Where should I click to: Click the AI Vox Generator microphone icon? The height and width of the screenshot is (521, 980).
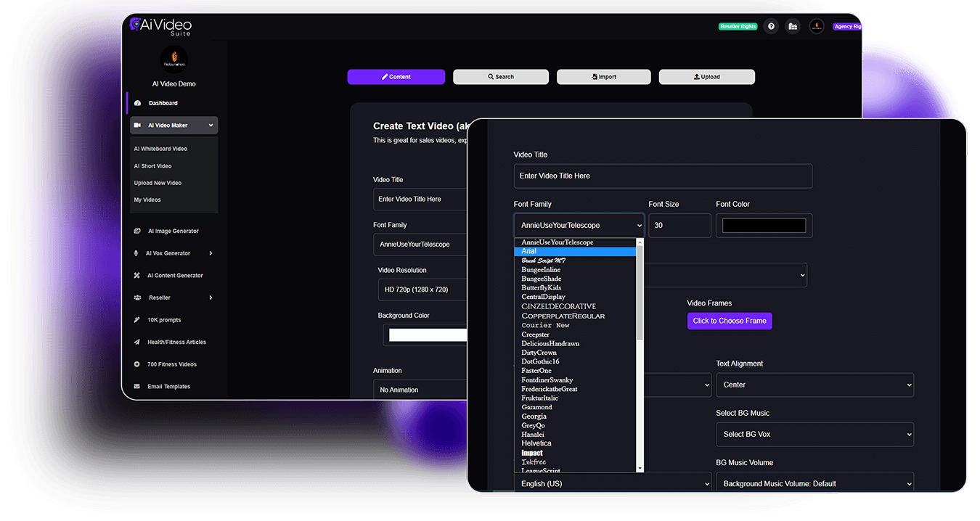[x=137, y=253]
